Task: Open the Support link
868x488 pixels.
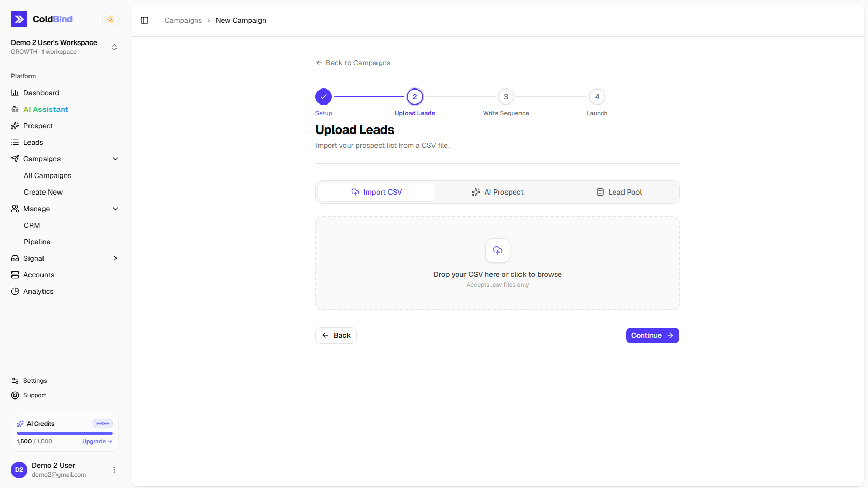Action: 35,395
